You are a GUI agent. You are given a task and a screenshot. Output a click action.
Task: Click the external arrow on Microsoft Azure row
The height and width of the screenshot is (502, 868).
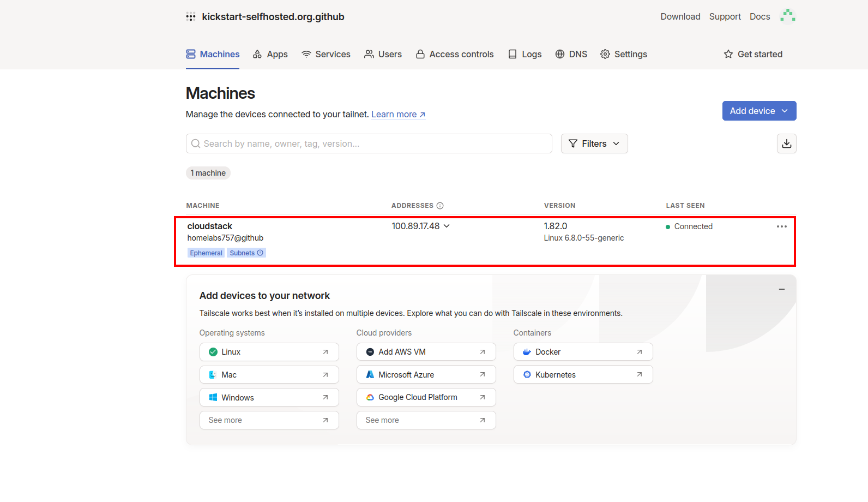click(x=483, y=375)
